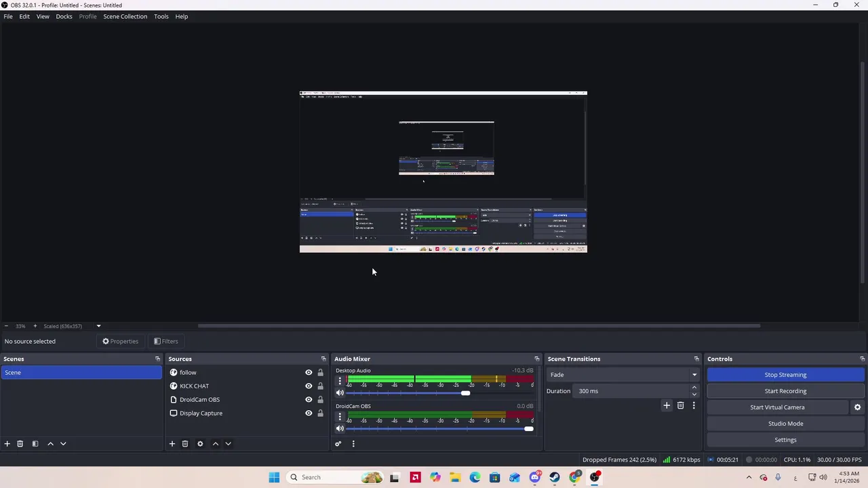Viewport: 868px width, 488px height.
Task: Open the Edit menu
Action: click(x=24, y=16)
